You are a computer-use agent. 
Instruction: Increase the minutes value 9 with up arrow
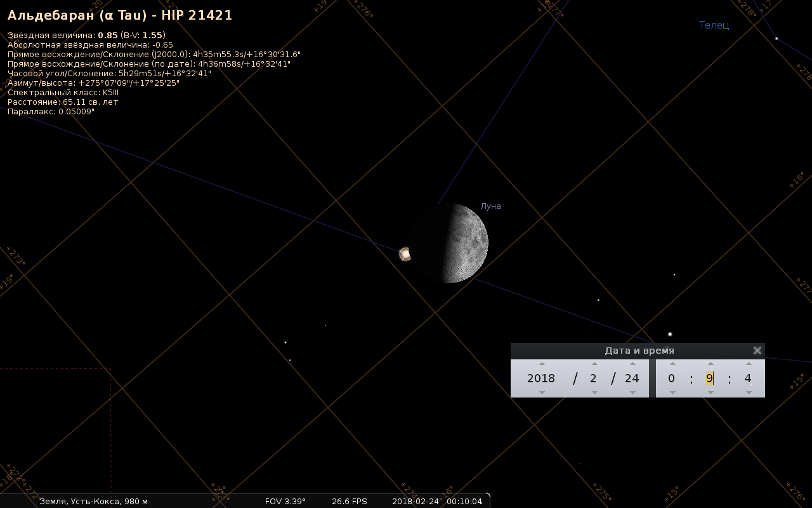click(710, 364)
